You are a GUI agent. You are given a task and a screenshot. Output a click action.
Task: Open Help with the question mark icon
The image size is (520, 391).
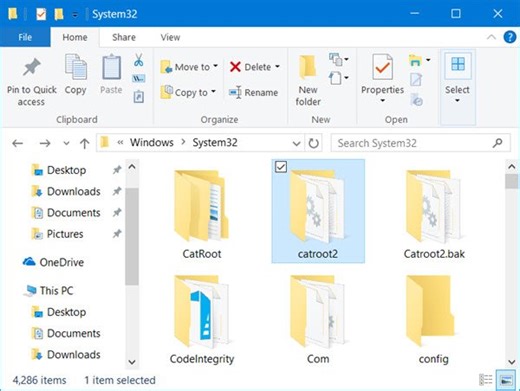point(510,37)
